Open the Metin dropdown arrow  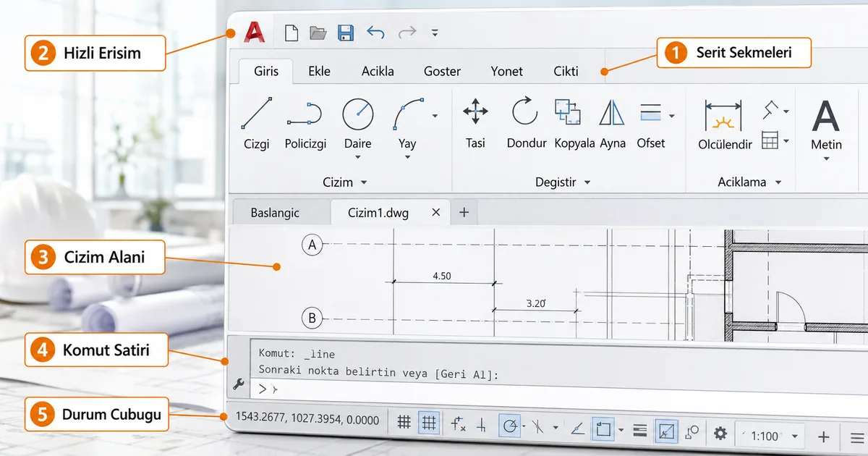tap(826, 158)
